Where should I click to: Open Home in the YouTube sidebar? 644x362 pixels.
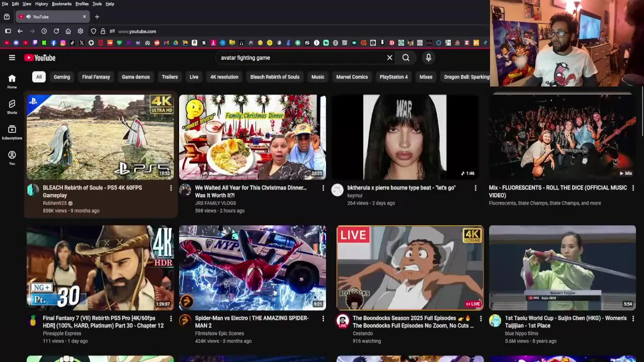tap(12, 81)
